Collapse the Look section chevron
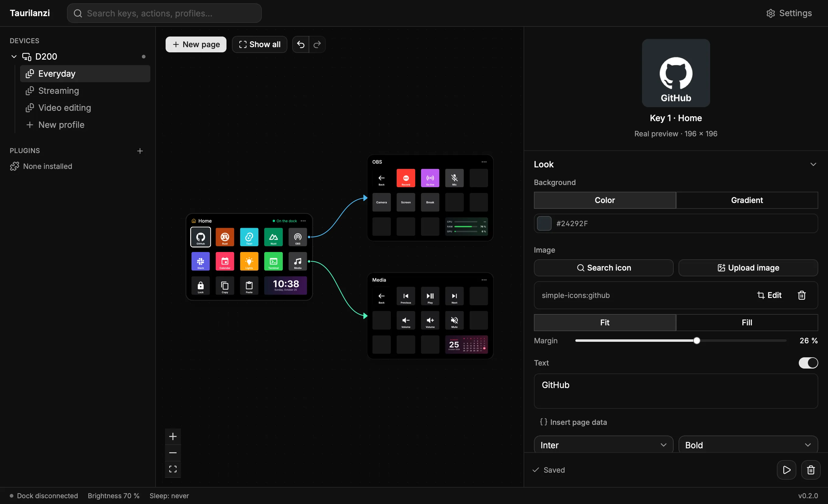Screen dimensions: 828x504 pyautogui.click(x=813, y=164)
